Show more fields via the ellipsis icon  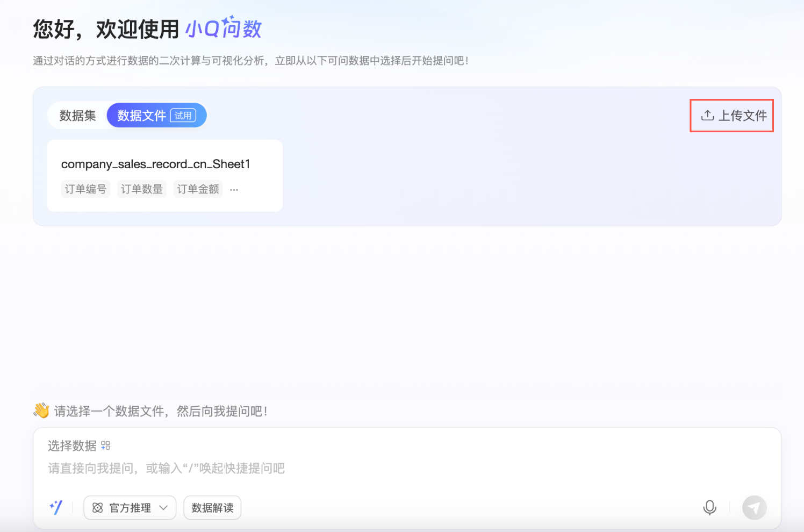pyautogui.click(x=234, y=190)
